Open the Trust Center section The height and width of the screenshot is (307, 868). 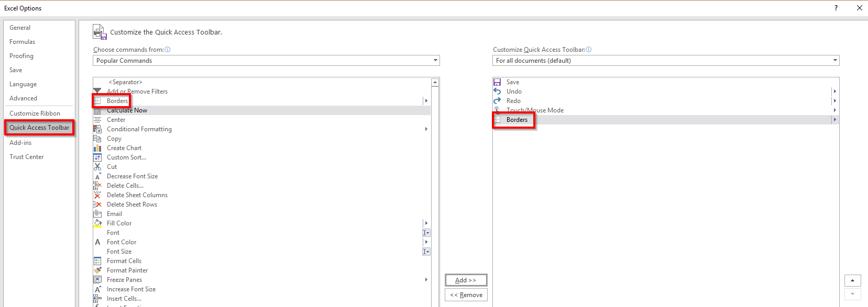(x=26, y=157)
